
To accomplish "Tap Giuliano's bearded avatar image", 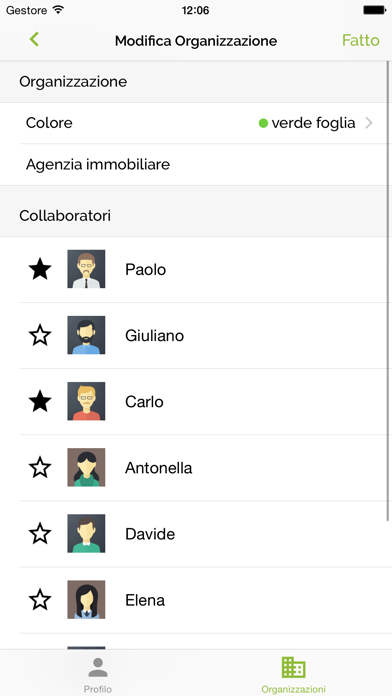I will click(86, 335).
